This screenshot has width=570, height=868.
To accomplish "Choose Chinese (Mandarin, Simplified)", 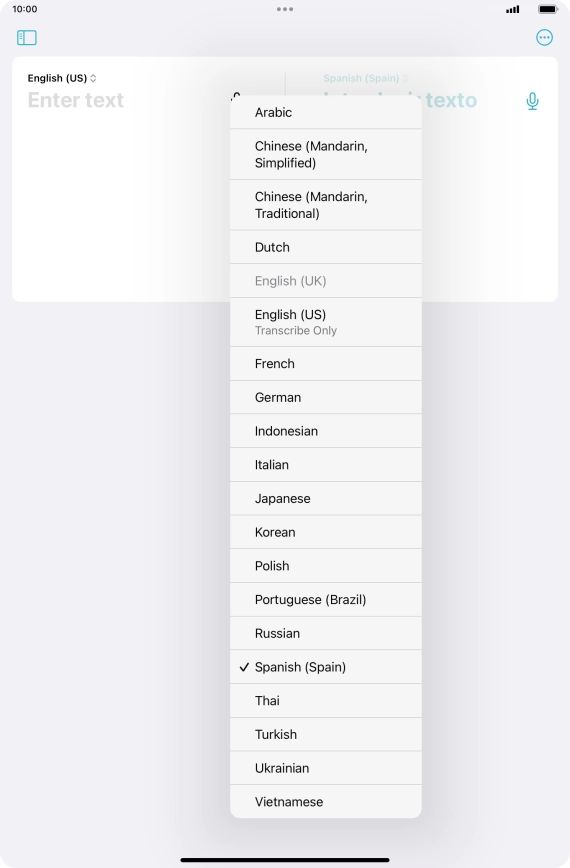I will coord(326,154).
